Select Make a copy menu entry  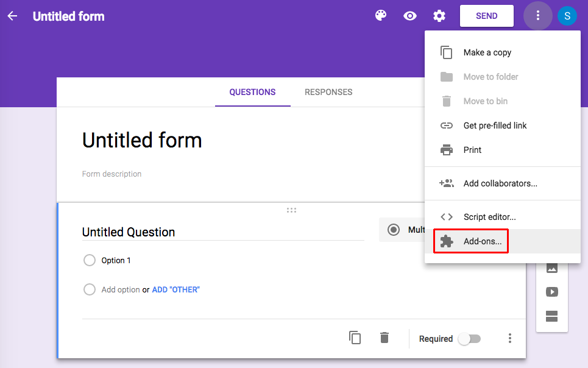coord(503,52)
